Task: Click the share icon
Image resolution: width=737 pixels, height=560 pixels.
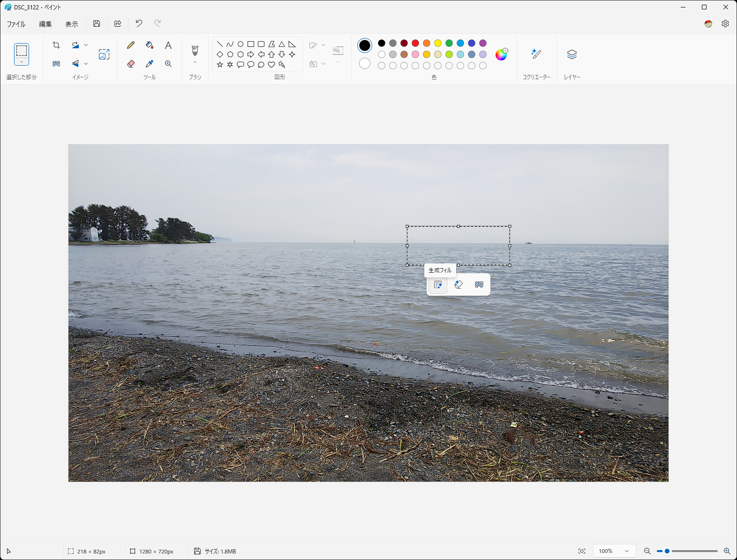Action: click(x=118, y=23)
